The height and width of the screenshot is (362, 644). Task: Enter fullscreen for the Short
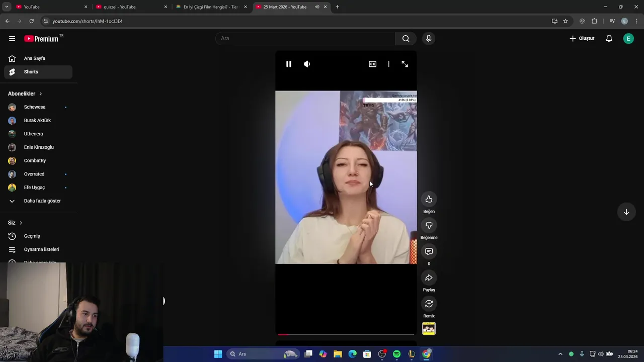click(405, 64)
